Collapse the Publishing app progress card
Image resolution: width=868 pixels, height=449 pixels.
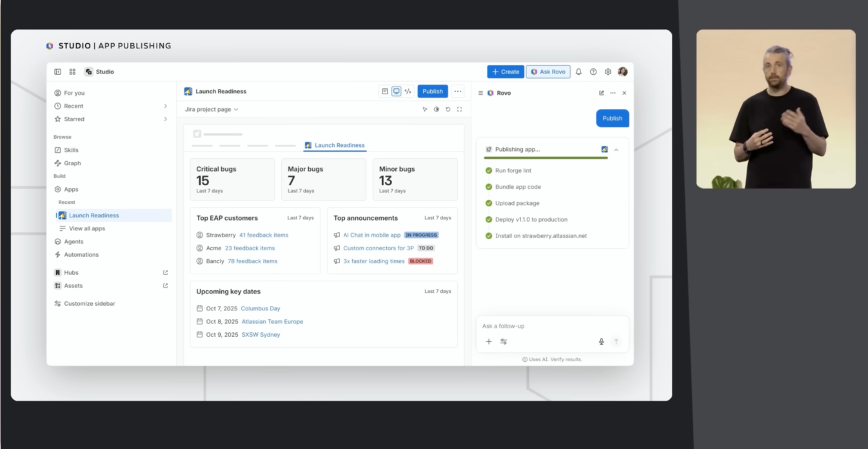point(616,150)
